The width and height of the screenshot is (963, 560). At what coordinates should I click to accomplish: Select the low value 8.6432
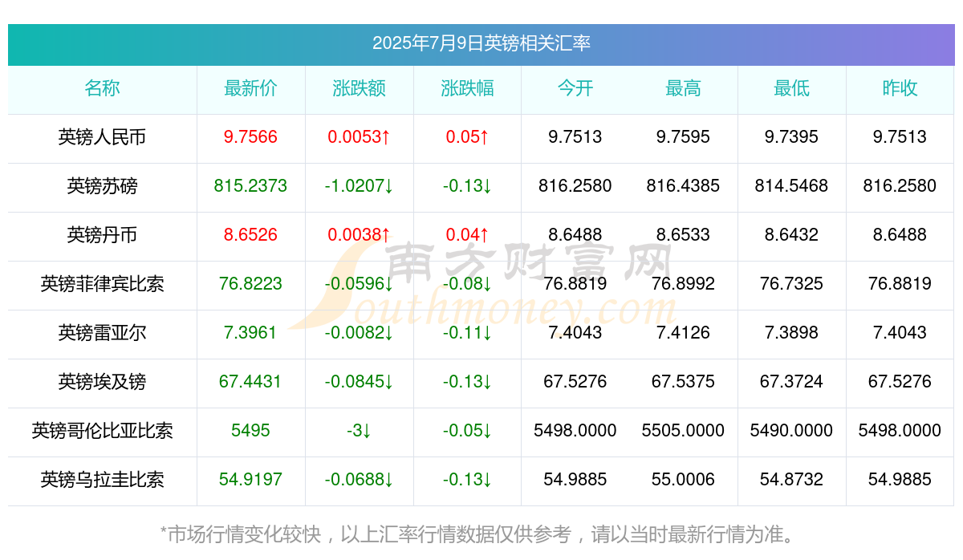[x=791, y=235]
